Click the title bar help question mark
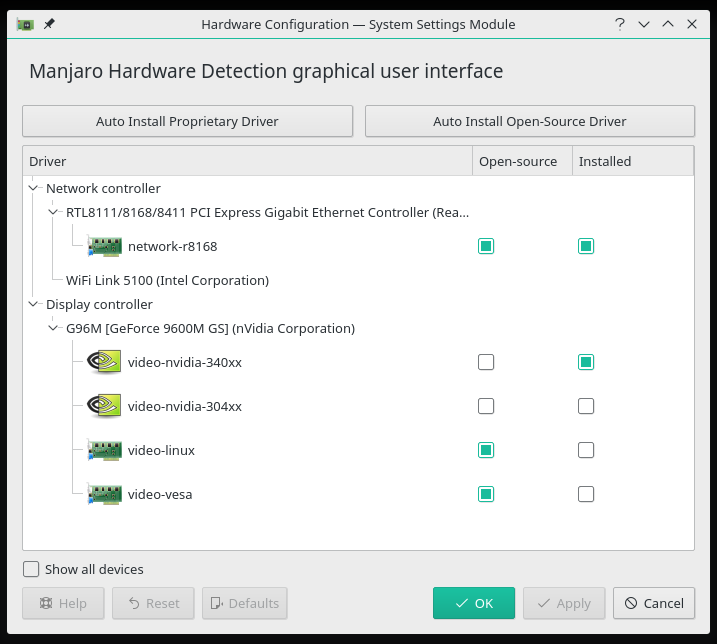The width and height of the screenshot is (717, 644). [x=621, y=24]
